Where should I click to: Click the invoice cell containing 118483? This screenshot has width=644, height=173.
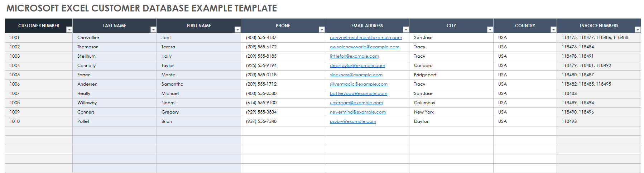(599, 93)
